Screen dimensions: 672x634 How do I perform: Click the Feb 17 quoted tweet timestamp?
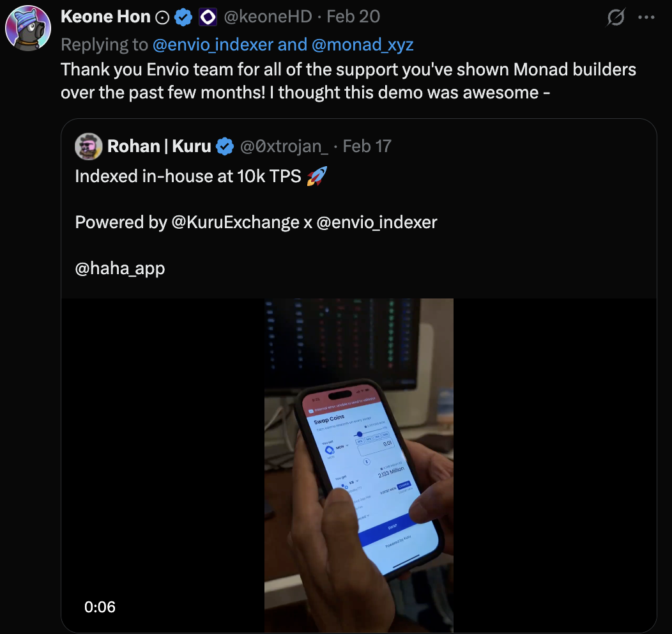pyautogui.click(x=367, y=146)
